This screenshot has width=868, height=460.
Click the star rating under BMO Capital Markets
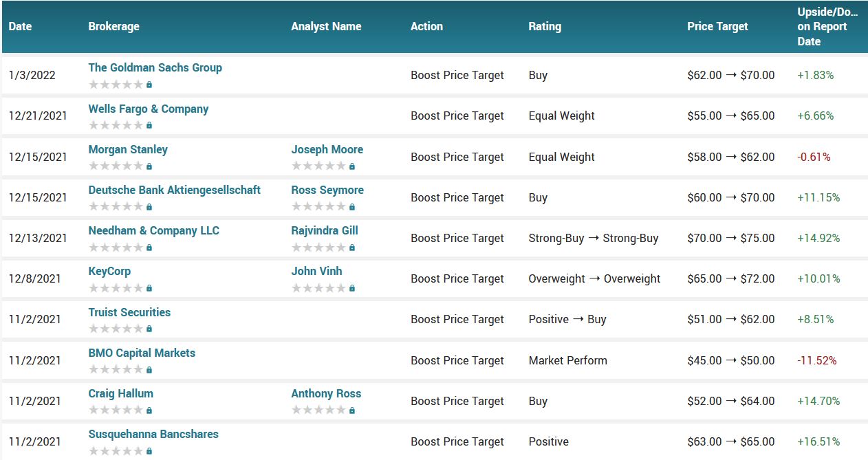[116, 369]
